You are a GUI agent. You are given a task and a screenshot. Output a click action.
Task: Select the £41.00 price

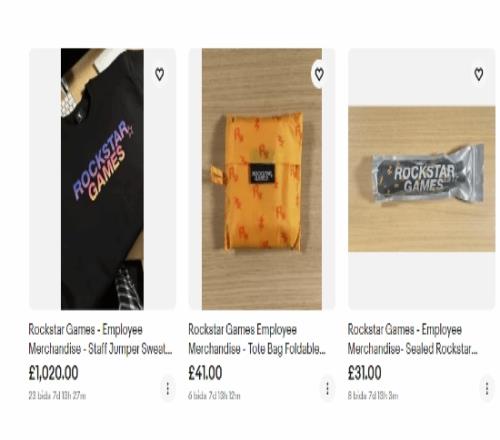click(205, 373)
